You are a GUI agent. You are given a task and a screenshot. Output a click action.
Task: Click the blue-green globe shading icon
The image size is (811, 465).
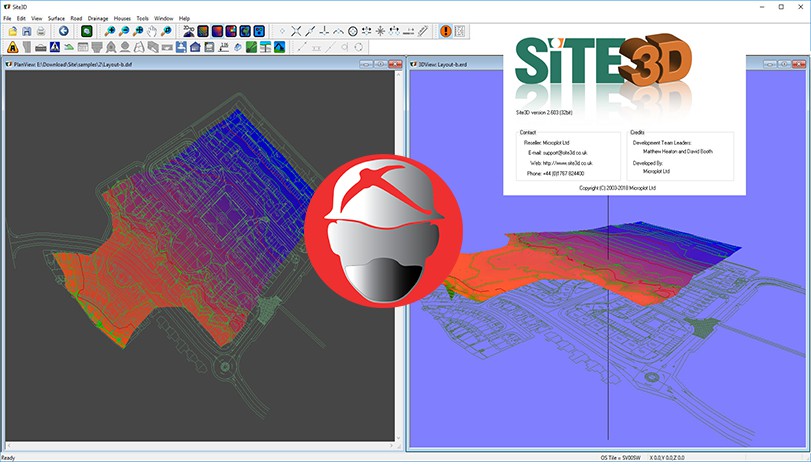click(x=245, y=32)
